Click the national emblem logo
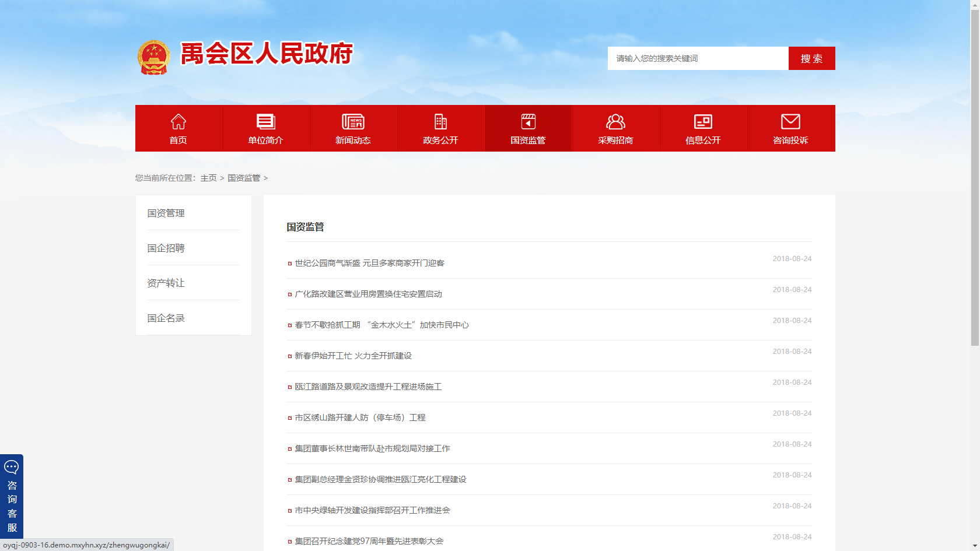Screen dimensions: 980x551 click(x=153, y=57)
